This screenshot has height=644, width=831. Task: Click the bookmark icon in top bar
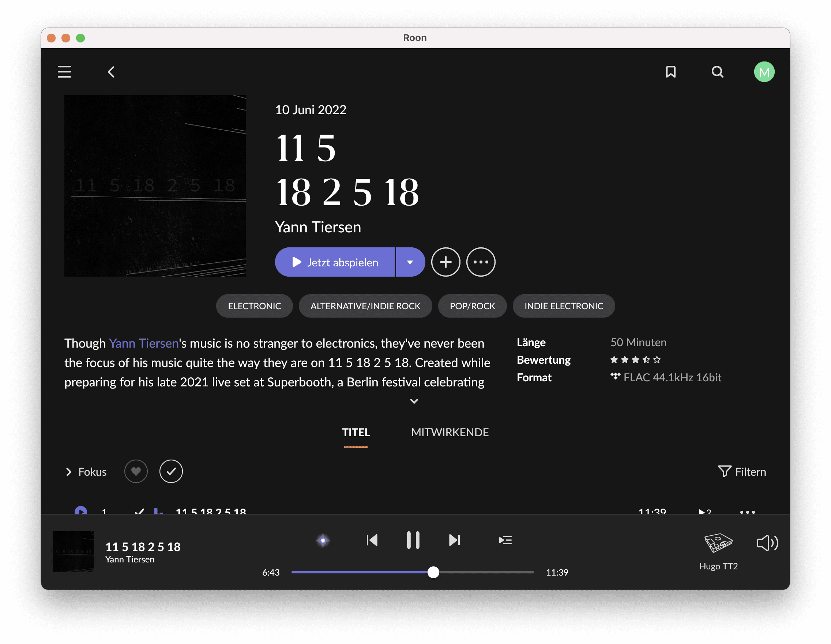click(x=670, y=72)
